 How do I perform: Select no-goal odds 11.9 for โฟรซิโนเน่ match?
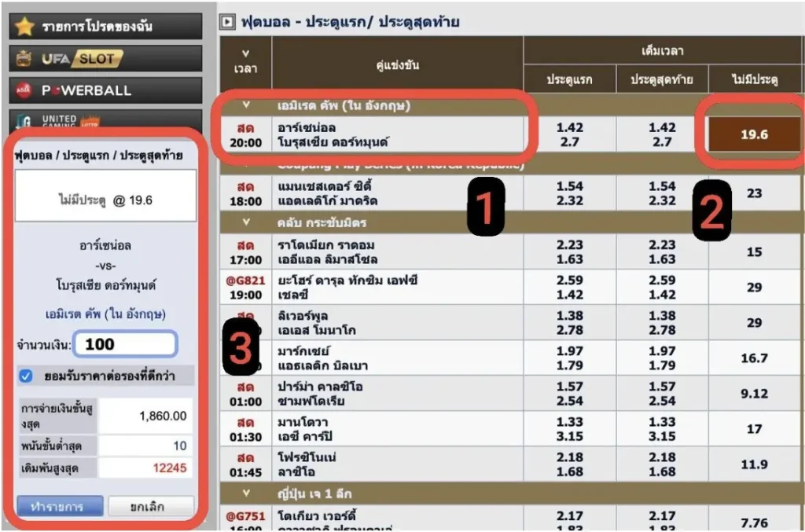pos(754,464)
